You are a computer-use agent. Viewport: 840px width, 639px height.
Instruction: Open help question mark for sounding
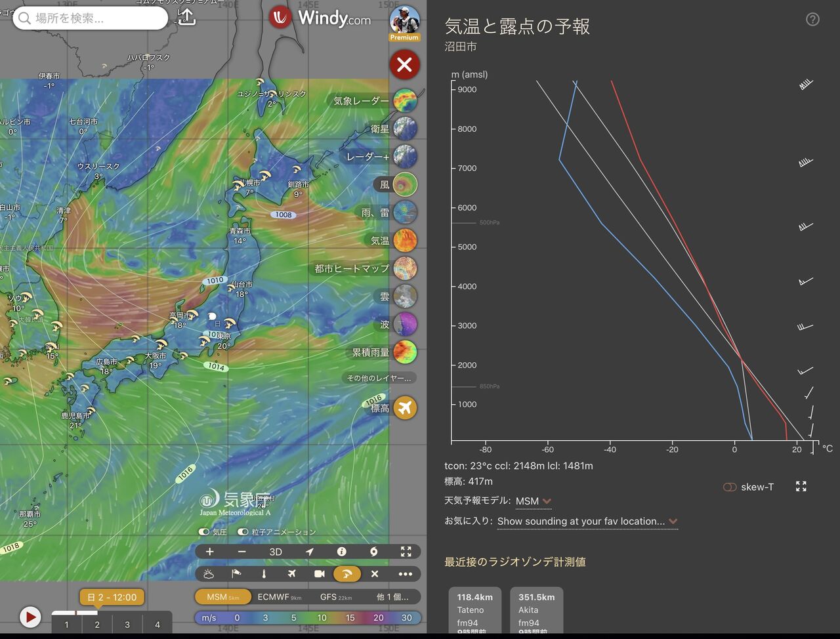[x=812, y=19]
